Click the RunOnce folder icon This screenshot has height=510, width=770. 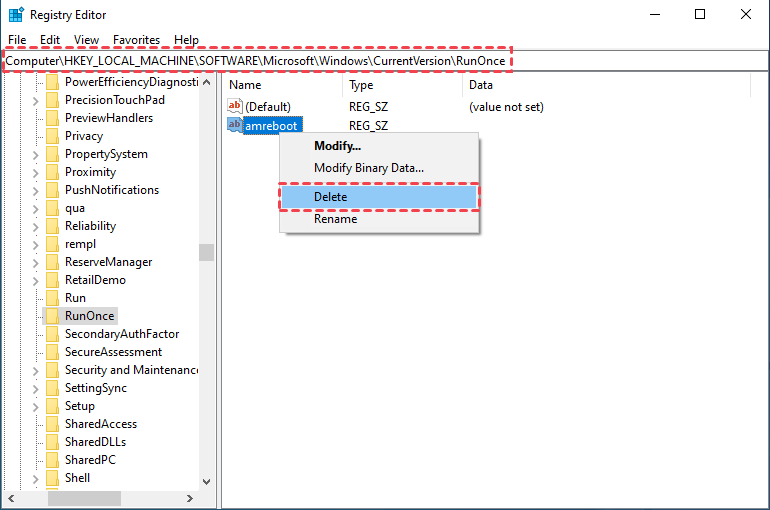(x=53, y=316)
